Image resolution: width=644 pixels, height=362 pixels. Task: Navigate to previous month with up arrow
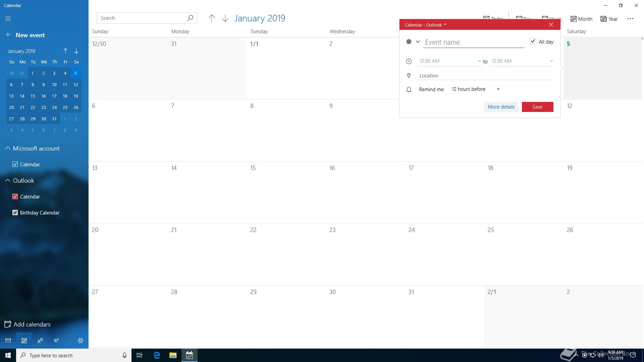point(212,18)
